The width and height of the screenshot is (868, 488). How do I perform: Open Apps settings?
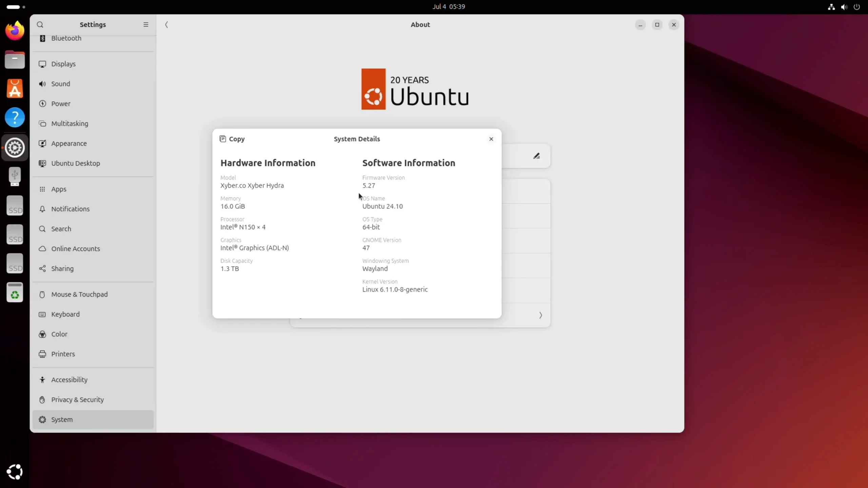(x=93, y=189)
